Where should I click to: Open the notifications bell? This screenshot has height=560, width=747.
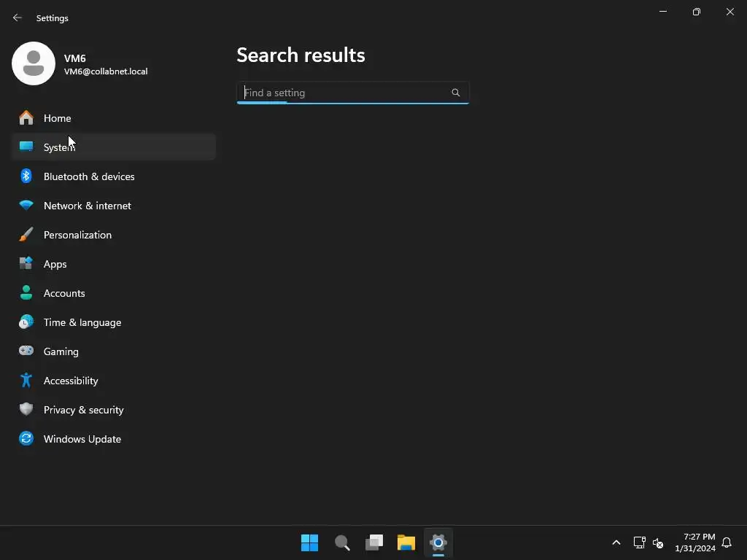pyautogui.click(x=727, y=542)
